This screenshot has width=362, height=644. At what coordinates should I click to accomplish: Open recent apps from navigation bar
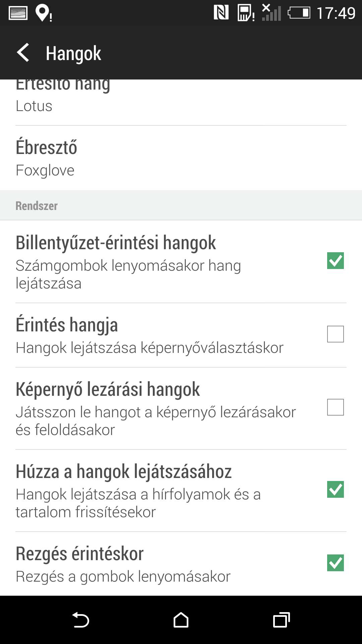tap(281, 620)
